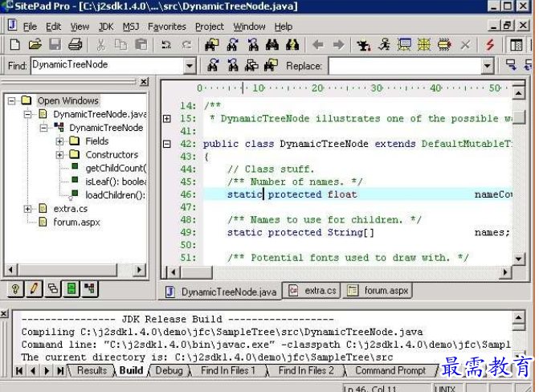Click the Cut scissors icon
Viewport: 539px width, 392px height.
(100, 45)
